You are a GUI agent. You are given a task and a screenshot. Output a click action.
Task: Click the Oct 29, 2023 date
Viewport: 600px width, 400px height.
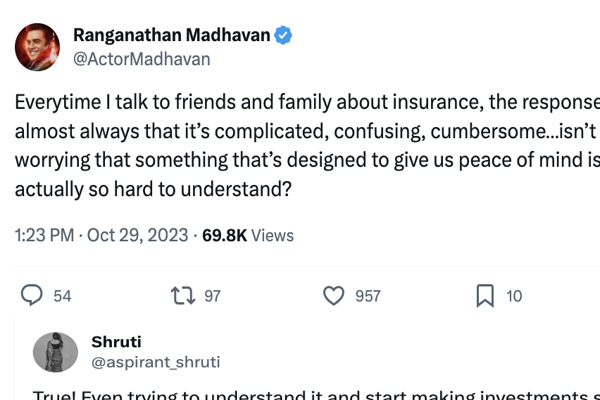(x=138, y=236)
